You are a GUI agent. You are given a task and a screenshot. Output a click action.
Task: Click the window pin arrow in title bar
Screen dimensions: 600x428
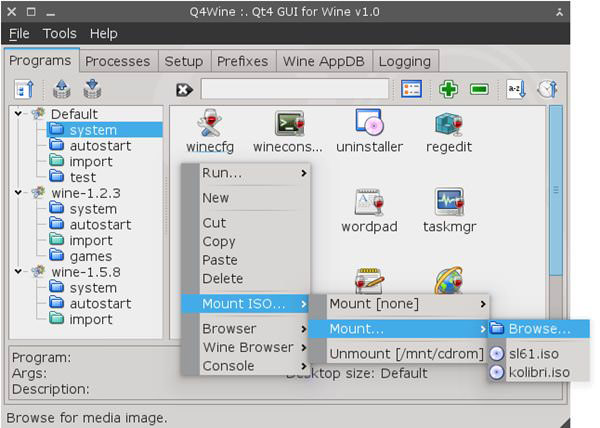point(559,12)
